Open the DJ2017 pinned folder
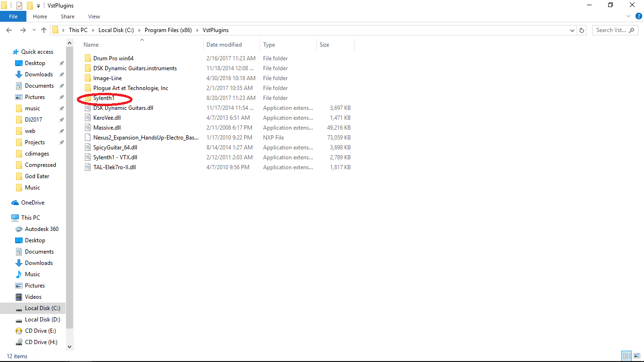Image resolution: width=644 pixels, height=362 pixels. click(33, 120)
